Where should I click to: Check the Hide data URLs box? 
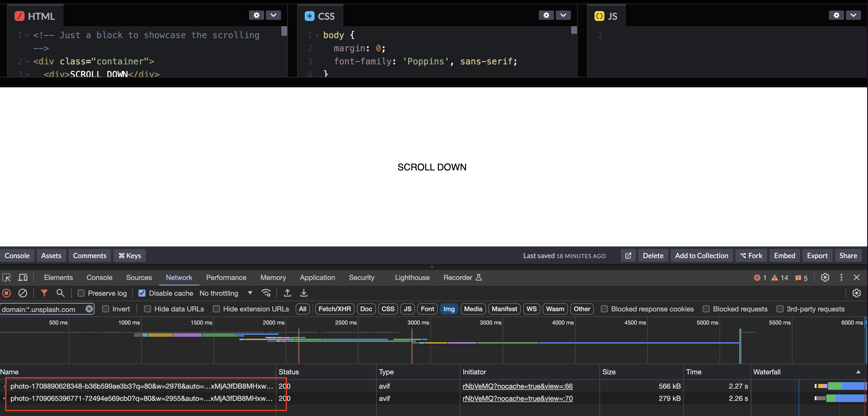click(148, 309)
